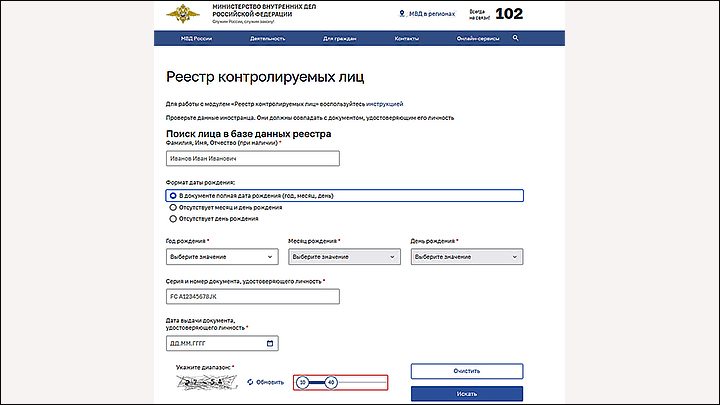Click the captcha refresh arrows icon
This screenshot has height=405, width=720.
(x=250, y=382)
